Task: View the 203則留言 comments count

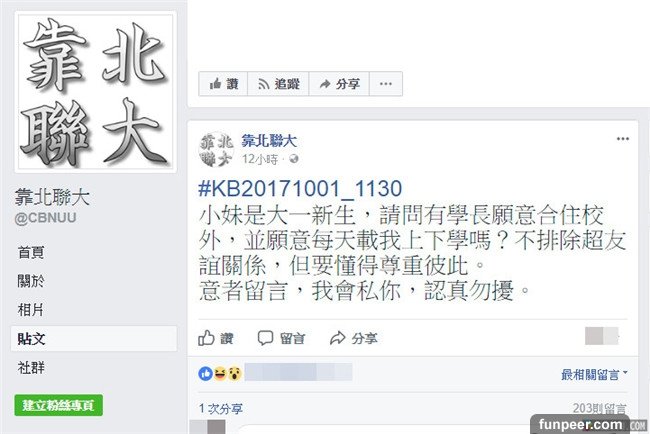Action: point(599,409)
